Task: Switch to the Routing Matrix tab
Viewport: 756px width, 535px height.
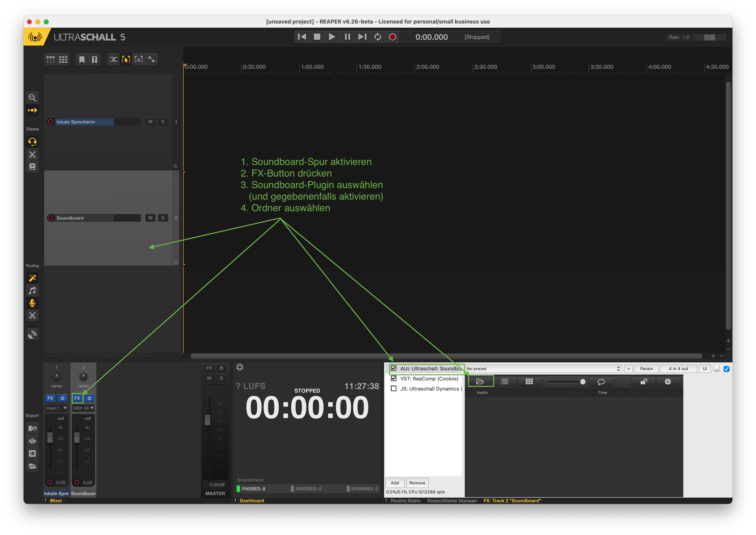Action: 405,500
